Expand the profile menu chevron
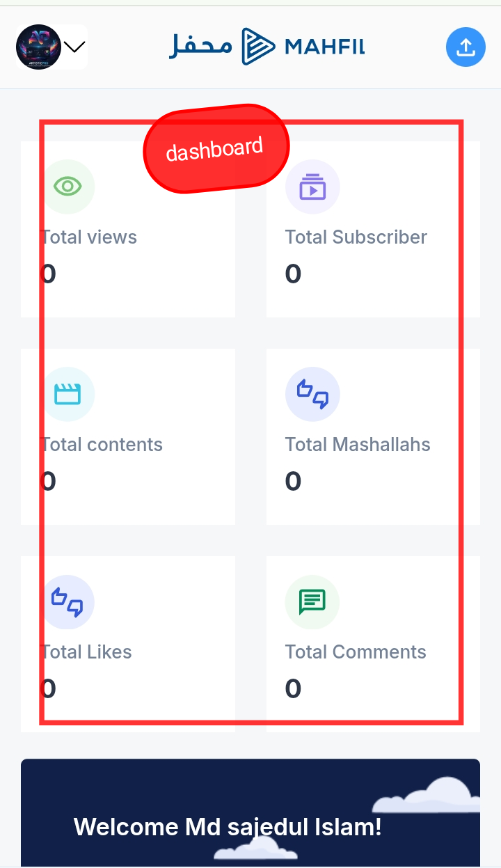501x868 pixels. [74, 47]
